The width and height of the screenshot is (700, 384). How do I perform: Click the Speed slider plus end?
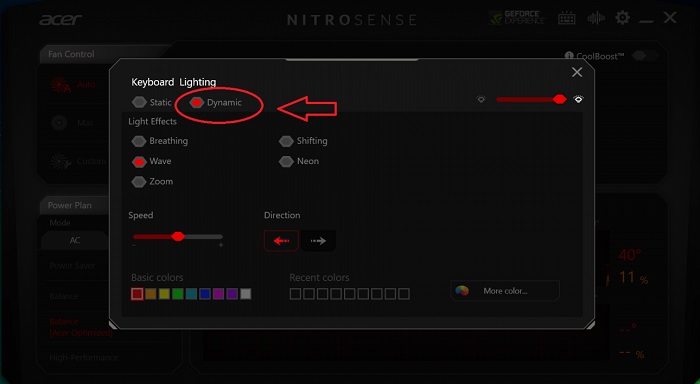(221, 245)
